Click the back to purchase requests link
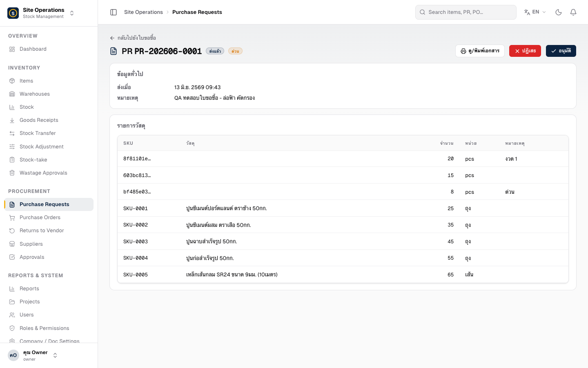 coord(133,38)
